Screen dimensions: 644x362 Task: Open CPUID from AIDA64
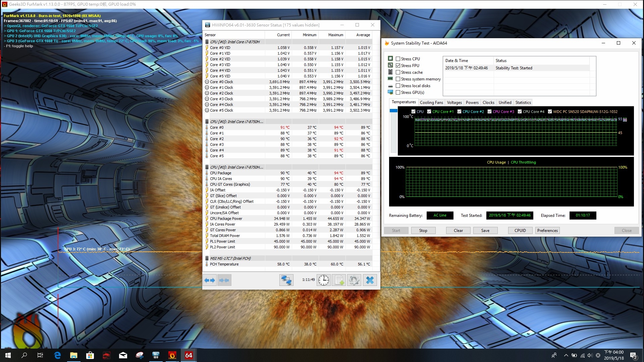click(520, 231)
